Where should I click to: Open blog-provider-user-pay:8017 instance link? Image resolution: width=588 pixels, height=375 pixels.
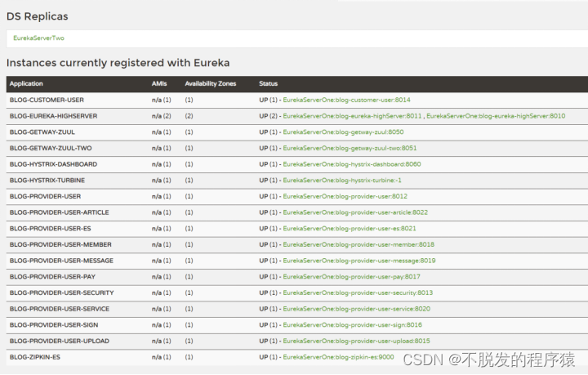(351, 277)
